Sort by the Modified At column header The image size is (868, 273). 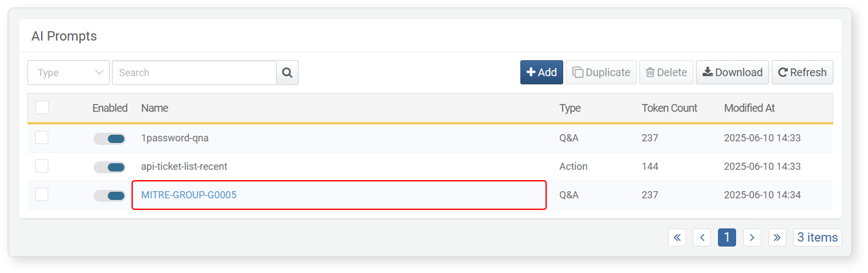(x=749, y=108)
